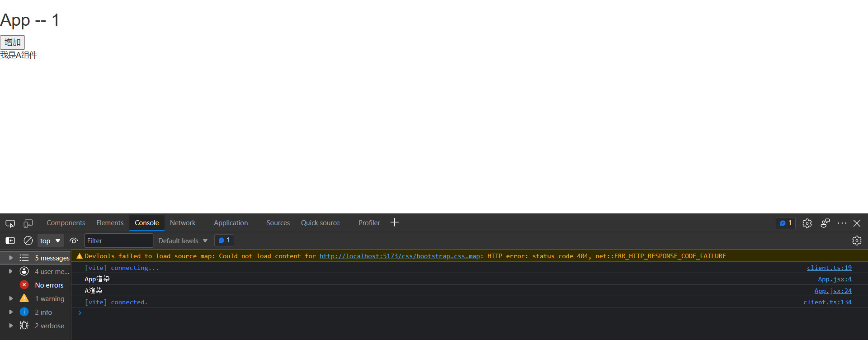868x340 pixels.
Task: Add a new tool with plus icon
Action: point(395,222)
